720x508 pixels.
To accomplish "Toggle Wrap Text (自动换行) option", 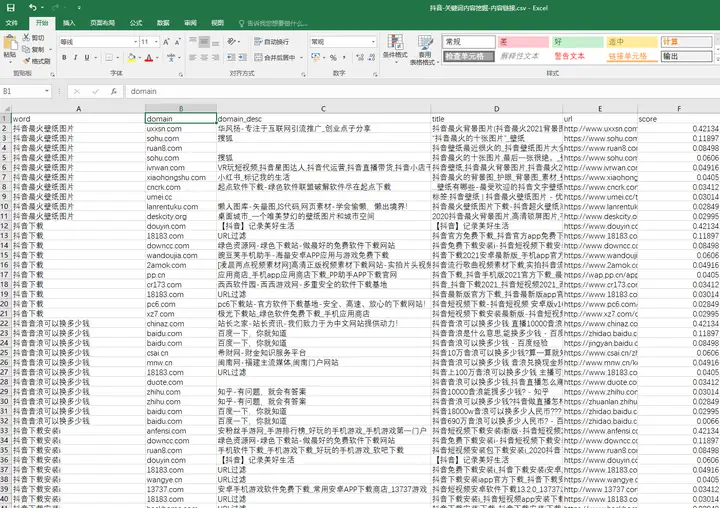I will (x=272, y=42).
